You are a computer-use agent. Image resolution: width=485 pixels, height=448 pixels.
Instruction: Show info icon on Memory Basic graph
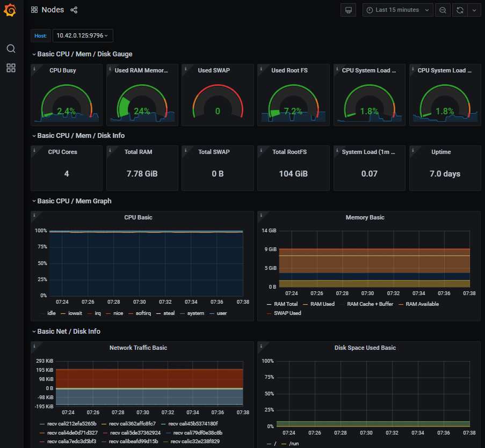click(261, 215)
